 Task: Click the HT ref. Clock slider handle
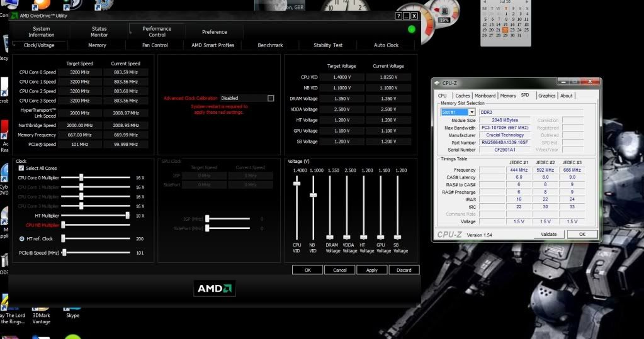(63, 238)
